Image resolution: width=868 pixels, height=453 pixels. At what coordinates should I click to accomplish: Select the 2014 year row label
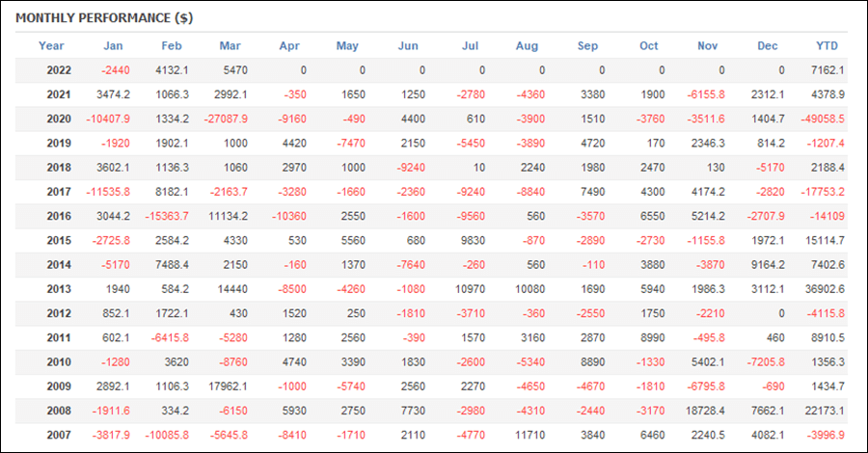59,265
